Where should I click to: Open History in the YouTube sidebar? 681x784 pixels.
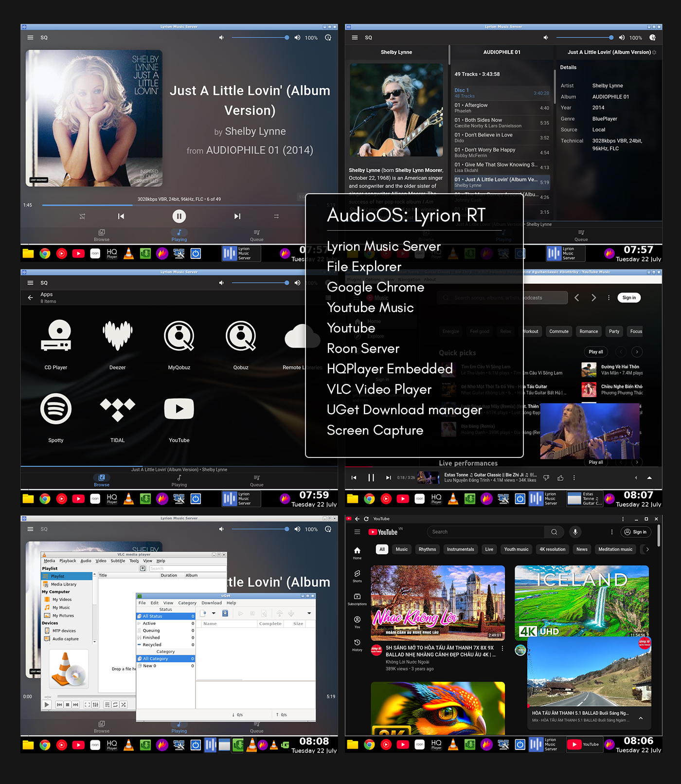[357, 645]
